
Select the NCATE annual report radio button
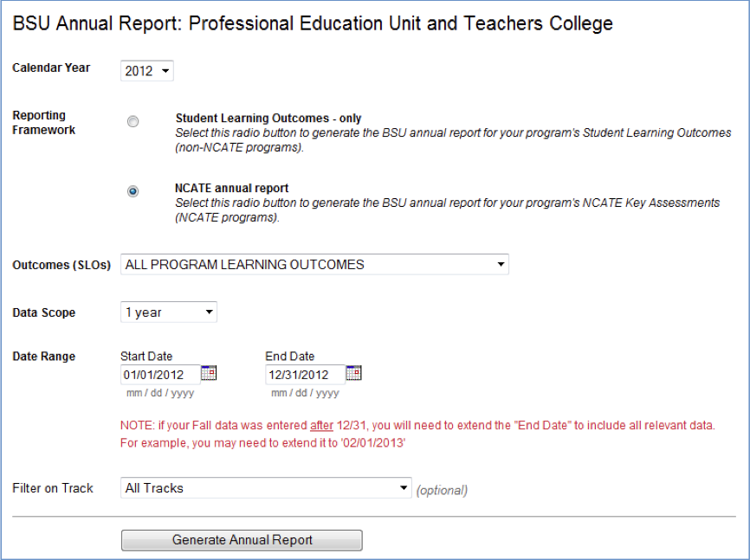pyautogui.click(x=133, y=192)
